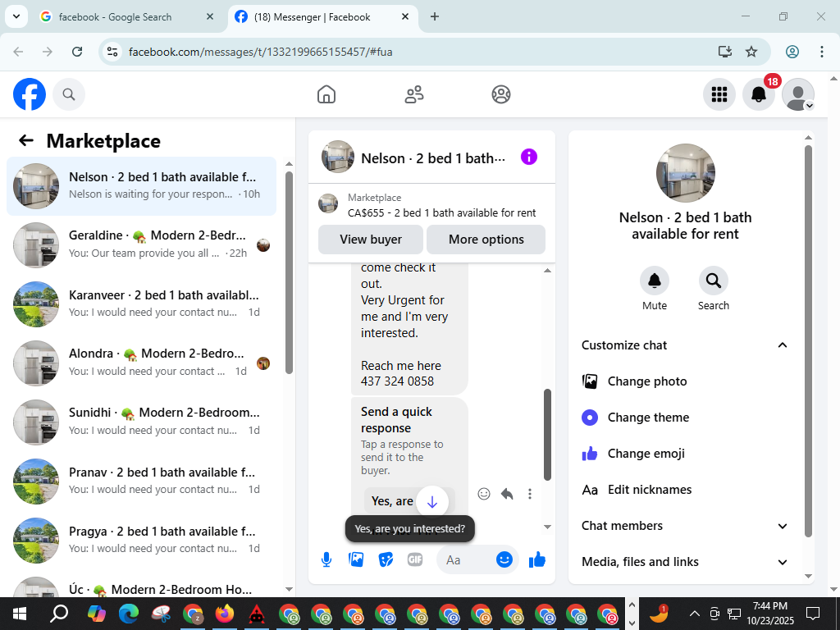Click the View buyer button
This screenshot has width=840, height=630.
(371, 240)
